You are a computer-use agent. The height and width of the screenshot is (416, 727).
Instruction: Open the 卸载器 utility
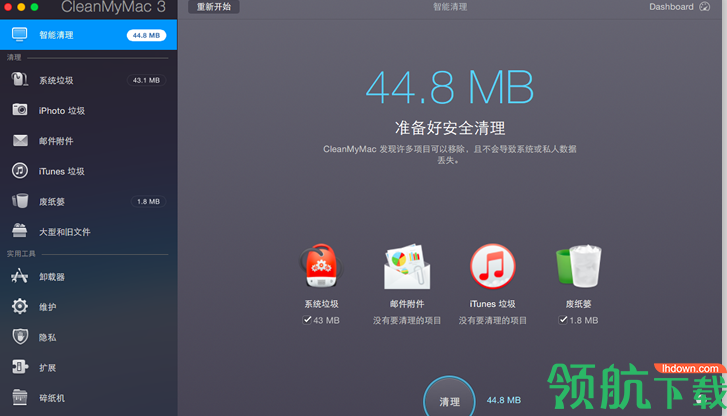(x=88, y=276)
